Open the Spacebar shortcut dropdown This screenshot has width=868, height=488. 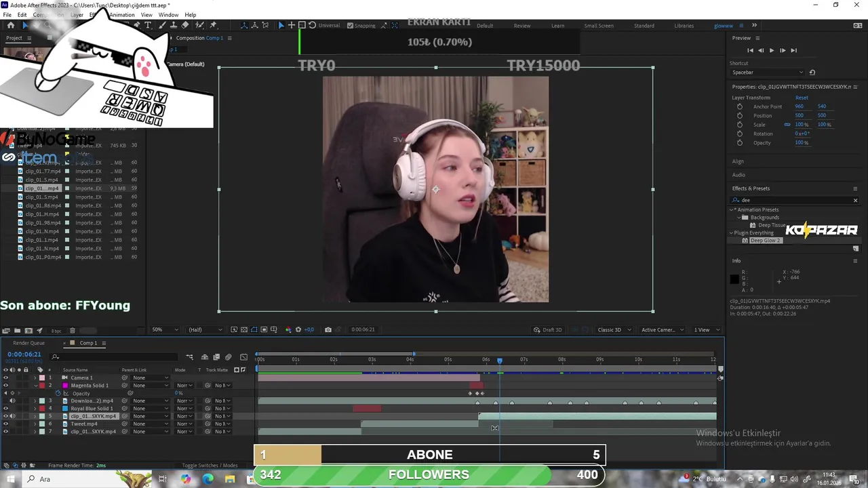click(767, 73)
